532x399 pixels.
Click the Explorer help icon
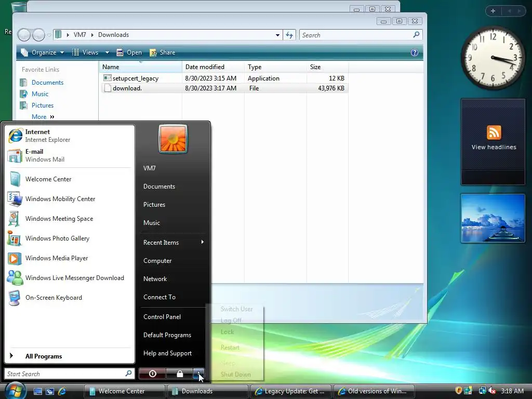[x=414, y=52]
